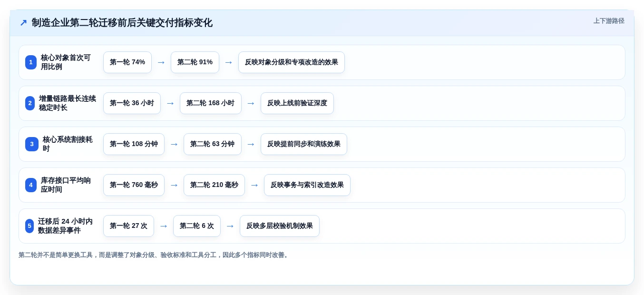Click the 第二轮 63 分钟 chip
The image size is (644, 295).
pyautogui.click(x=213, y=144)
